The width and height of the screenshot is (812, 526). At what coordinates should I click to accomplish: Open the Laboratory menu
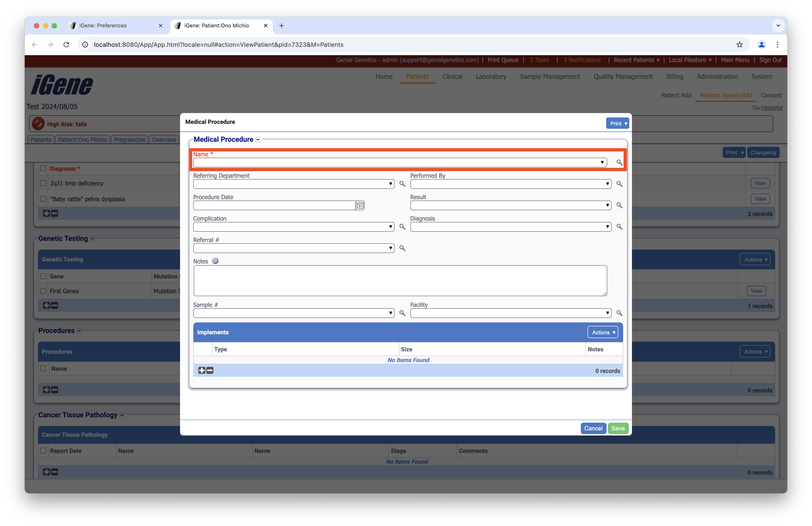(x=491, y=77)
